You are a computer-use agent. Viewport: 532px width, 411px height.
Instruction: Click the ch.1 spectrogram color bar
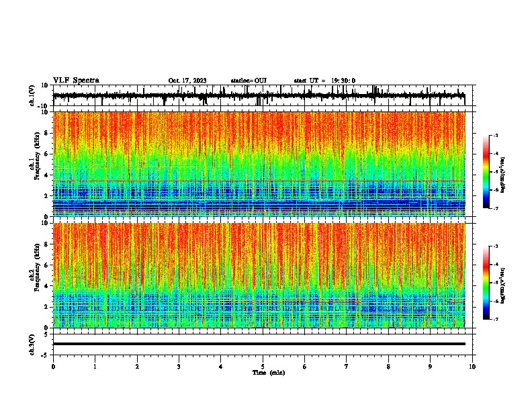(x=486, y=172)
